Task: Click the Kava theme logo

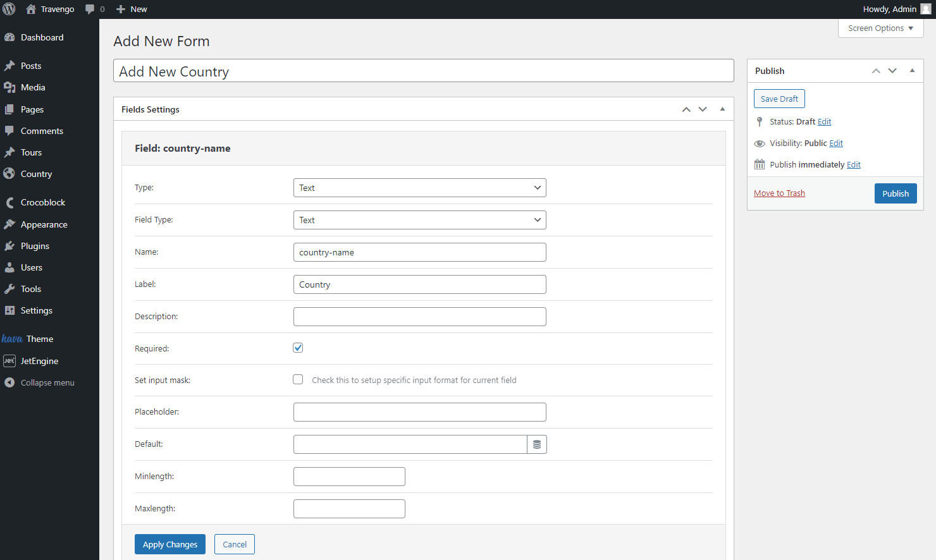Action: [12, 339]
